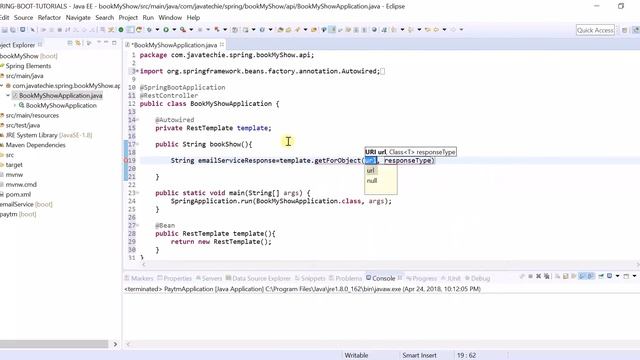This screenshot has width=640, height=360.
Task: Select src/main/resources folder
Action: coord(32,116)
